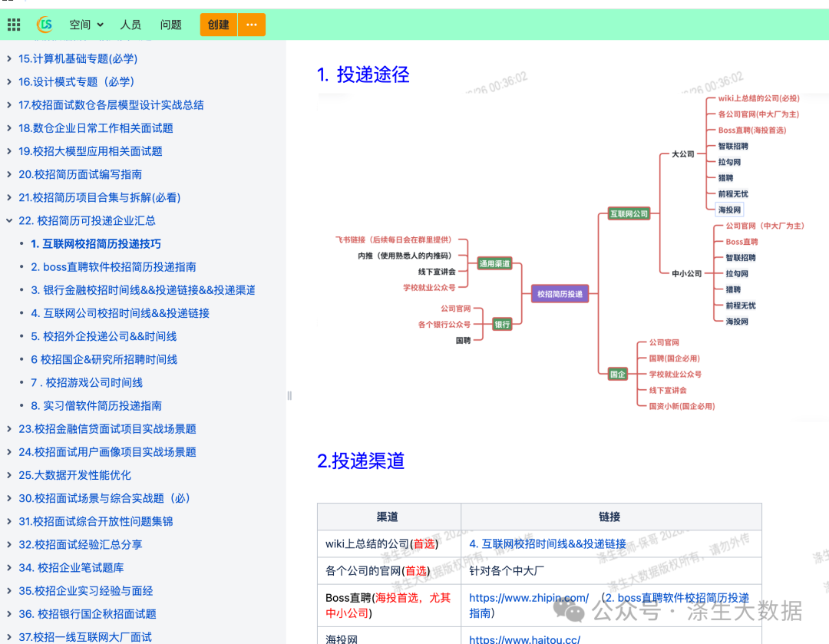Click the 链接 table column header
Image resolution: width=829 pixels, height=644 pixels.
tap(609, 517)
